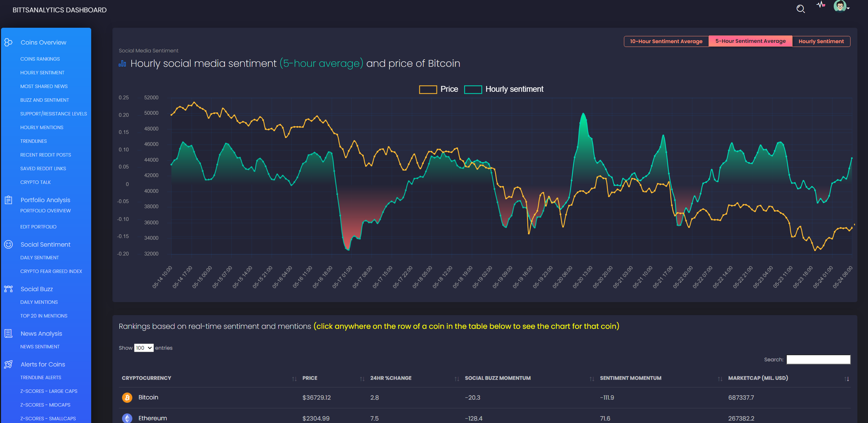868x423 pixels.
Task: Click Ethereum sentiment momentum 71.6 cell
Action: click(x=605, y=419)
